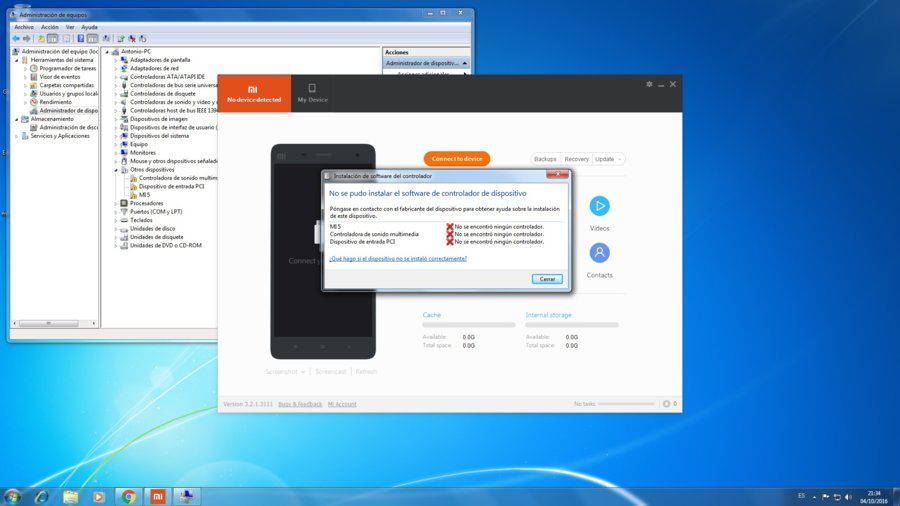900x506 pixels.
Task: Expand Adaptadores de red node
Action: click(x=116, y=68)
